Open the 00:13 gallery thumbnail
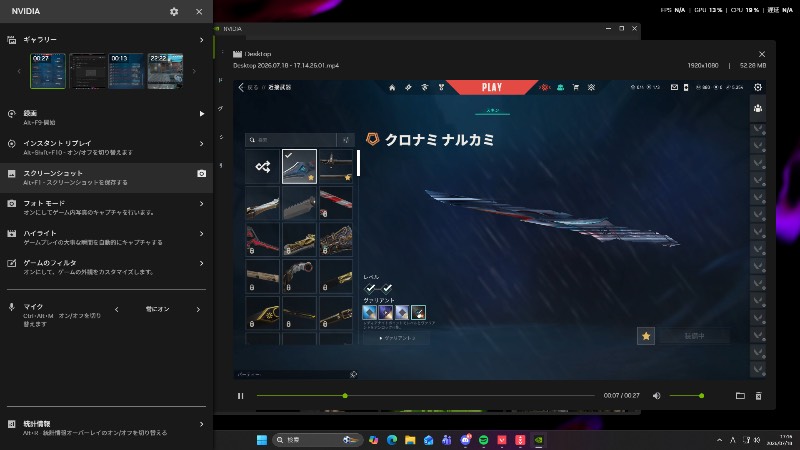 pyautogui.click(x=126, y=71)
